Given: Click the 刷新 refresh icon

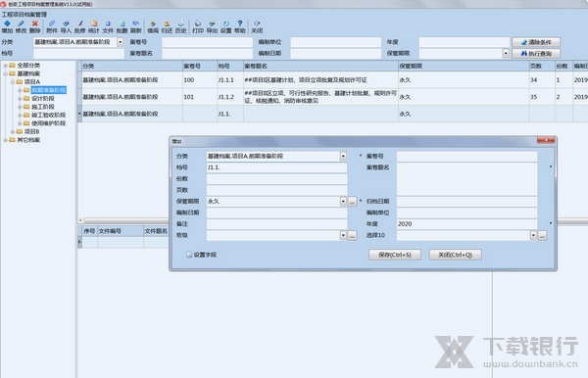Looking at the screenshot, I should click(136, 27).
